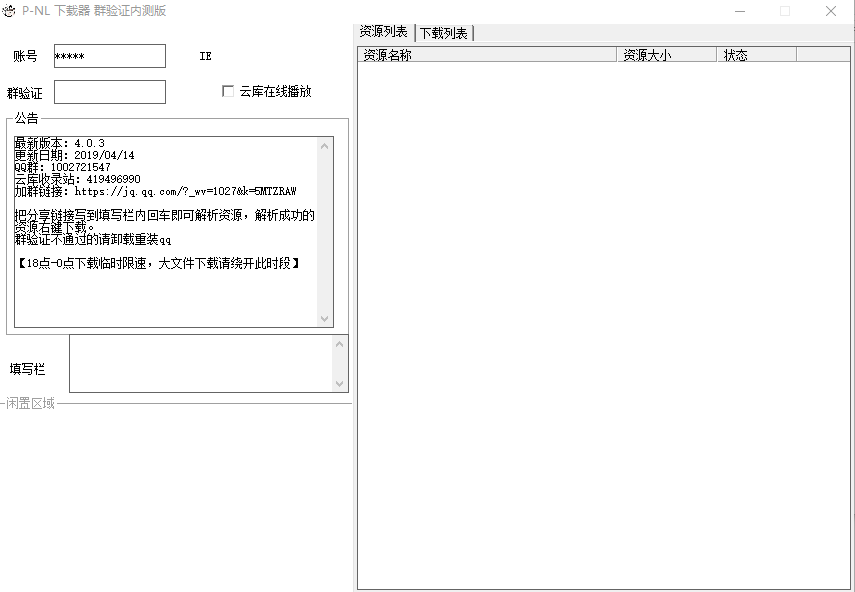Viewport: 855px width, 592px height.
Task: Select the 资源列表 tab
Action: [x=384, y=33]
